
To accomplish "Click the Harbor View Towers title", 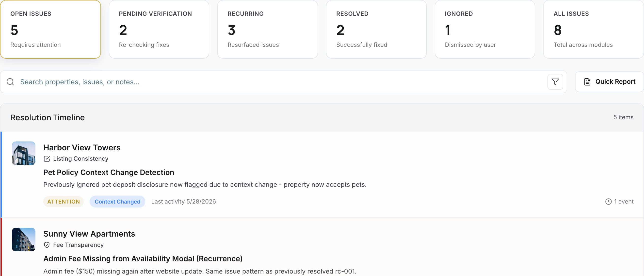I will coord(82,148).
